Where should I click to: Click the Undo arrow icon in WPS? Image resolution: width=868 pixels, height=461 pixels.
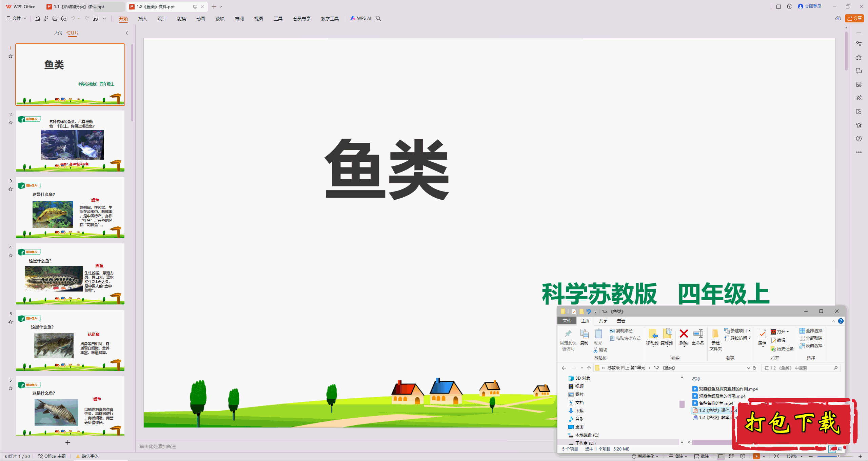pyautogui.click(x=73, y=18)
